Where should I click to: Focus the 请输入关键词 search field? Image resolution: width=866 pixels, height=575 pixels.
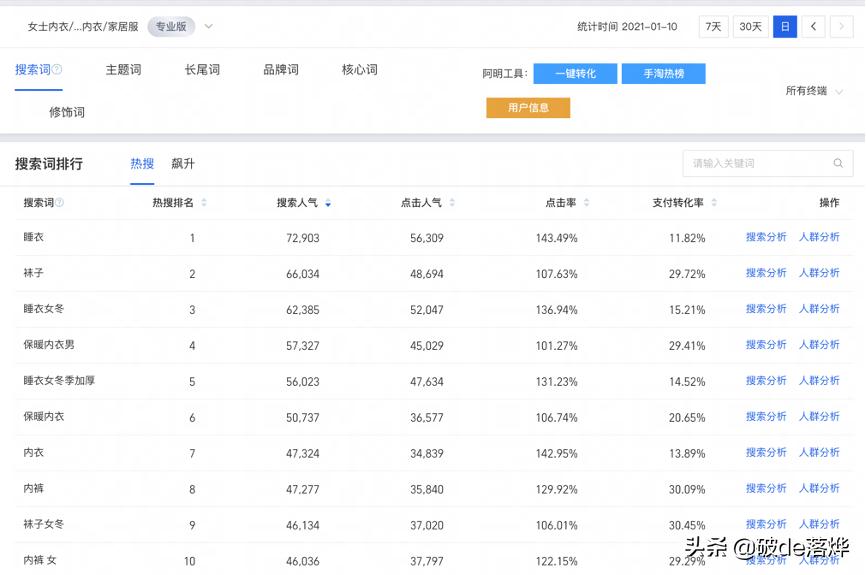pos(768,163)
